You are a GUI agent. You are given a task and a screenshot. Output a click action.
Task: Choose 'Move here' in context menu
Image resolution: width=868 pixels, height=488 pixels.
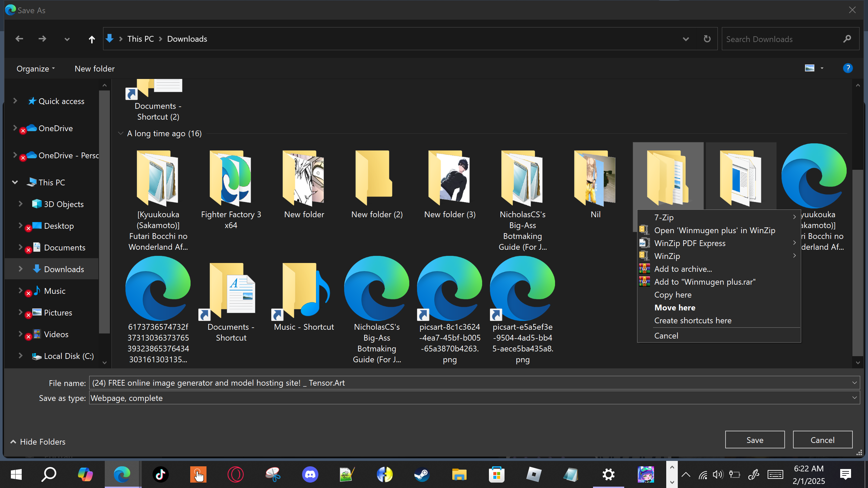pyautogui.click(x=675, y=308)
